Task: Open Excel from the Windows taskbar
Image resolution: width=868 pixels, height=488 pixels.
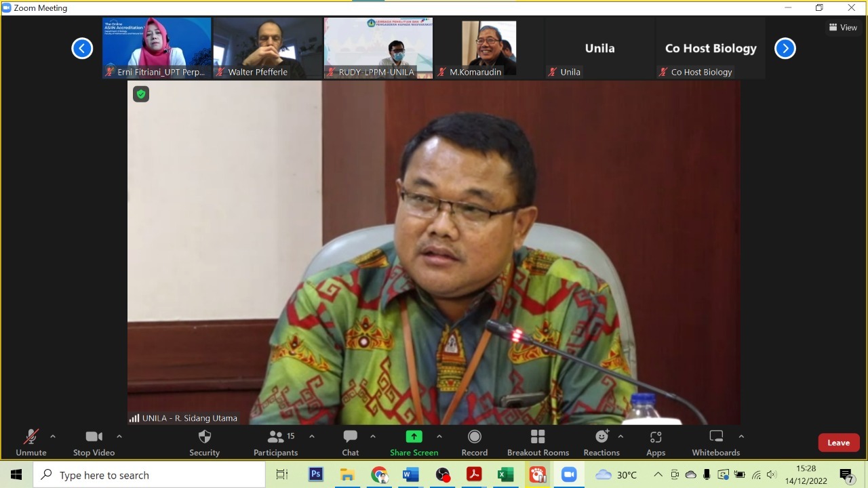Action: pyautogui.click(x=505, y=474)
